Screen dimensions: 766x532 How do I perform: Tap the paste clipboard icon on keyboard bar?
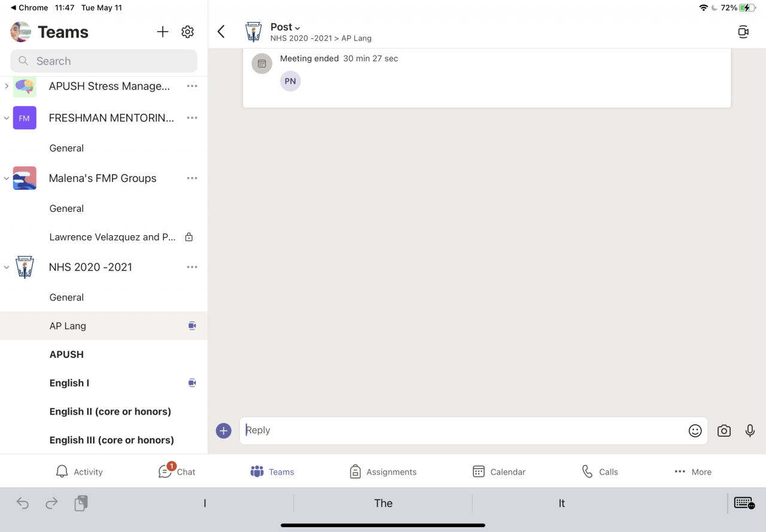point(81,503)
